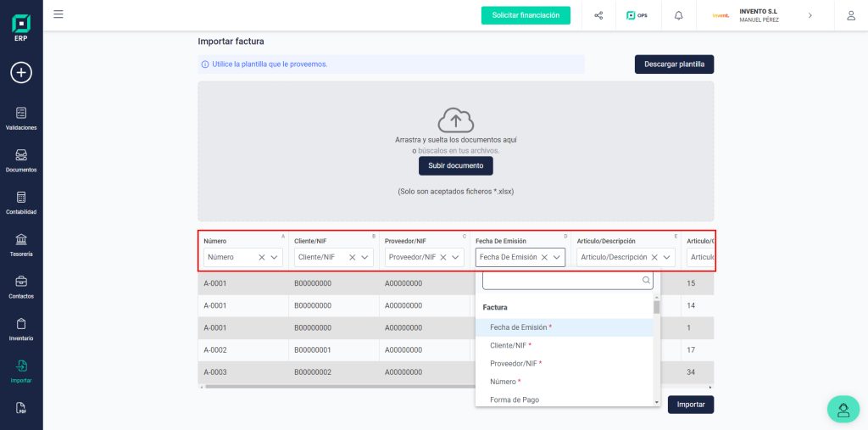Click Solicitar financiación button
The height and width of the screenshot is (430, 868).
(x=526, y=15)
